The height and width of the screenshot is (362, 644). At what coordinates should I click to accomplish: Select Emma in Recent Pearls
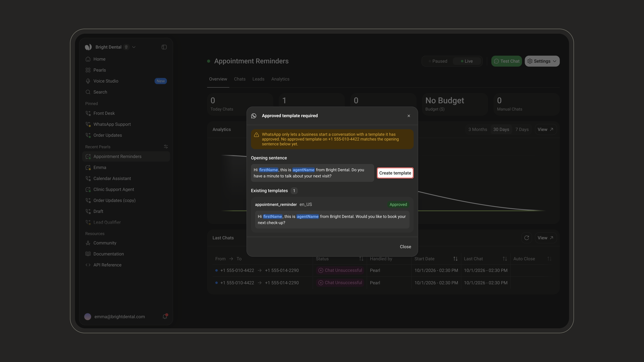[x=126, y=167]
